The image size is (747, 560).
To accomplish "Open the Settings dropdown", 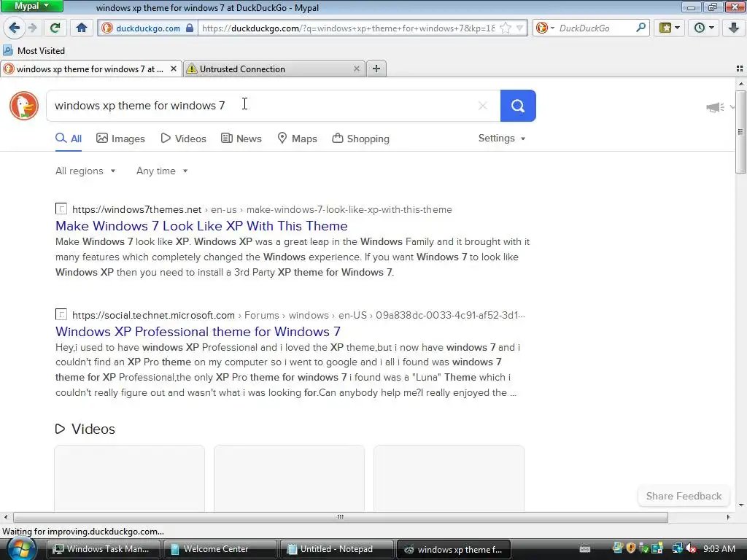I will pyautogui.click(x=502, y=138).
